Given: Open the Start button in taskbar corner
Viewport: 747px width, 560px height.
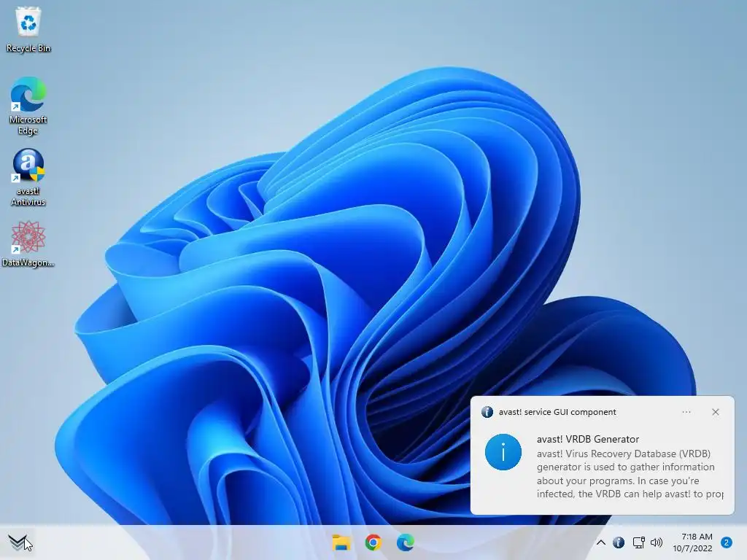Looking at the screenshot, I should click(x=18, y=542).
